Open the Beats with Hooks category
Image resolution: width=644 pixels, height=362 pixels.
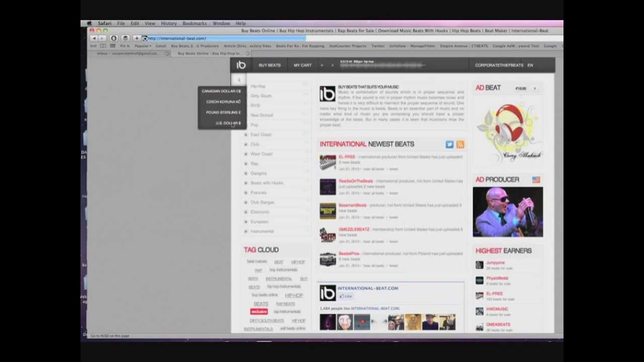267,183
